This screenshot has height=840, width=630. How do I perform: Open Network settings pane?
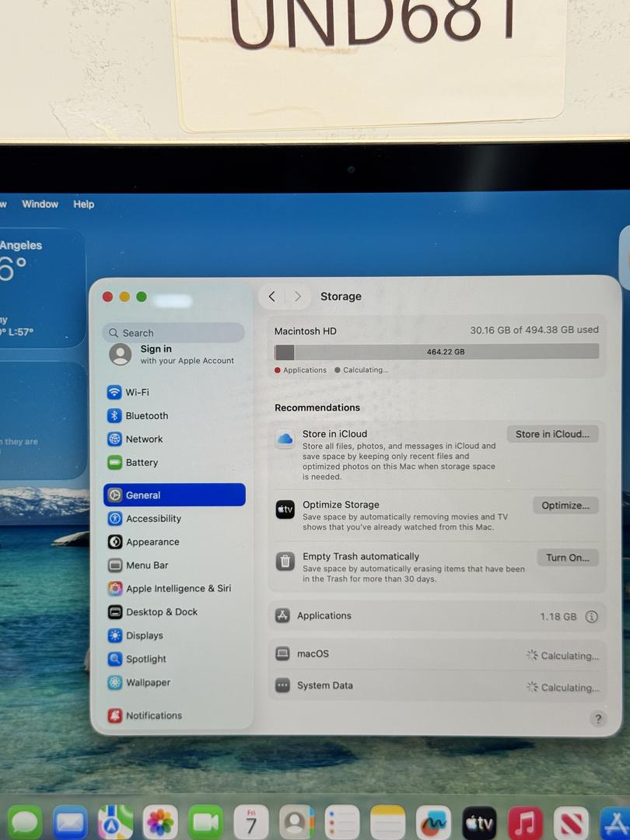click(x=144, y=439)
